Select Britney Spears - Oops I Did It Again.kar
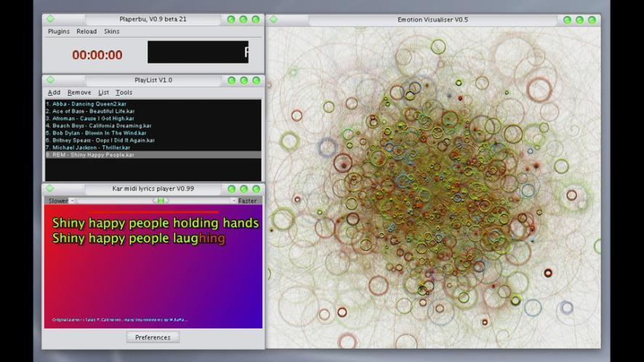This screenshot has height=362, width=644. [x=153, y=140]
